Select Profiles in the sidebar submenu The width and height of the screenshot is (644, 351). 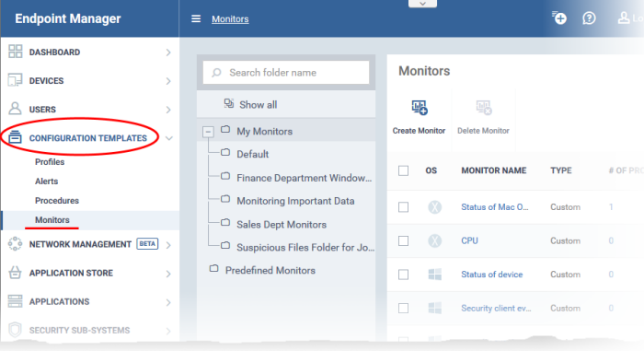point(50,162)
